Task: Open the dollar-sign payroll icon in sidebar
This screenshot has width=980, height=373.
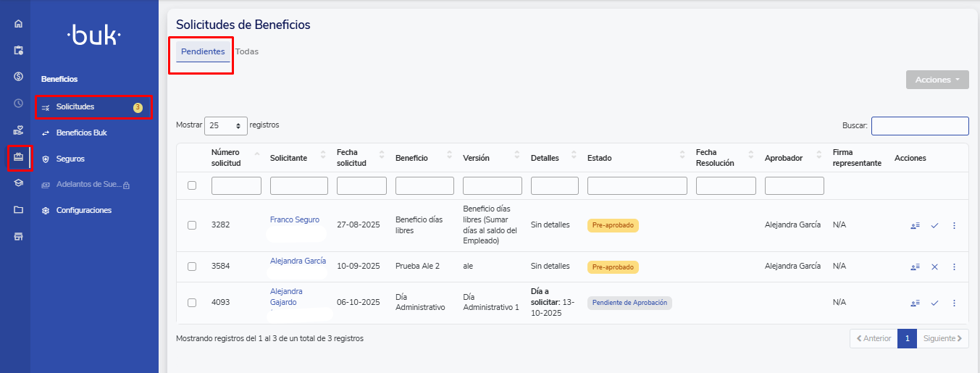Action: pyautogui.click(x=18, y=76)
